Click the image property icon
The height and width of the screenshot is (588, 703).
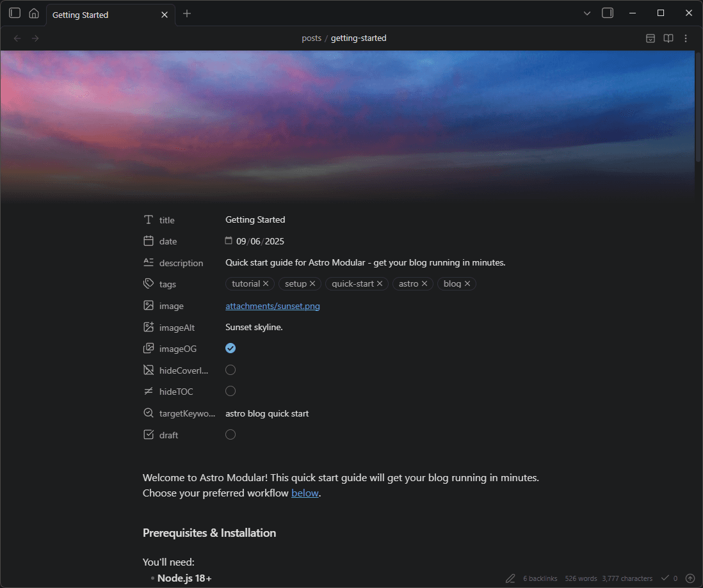click(148, 305)
